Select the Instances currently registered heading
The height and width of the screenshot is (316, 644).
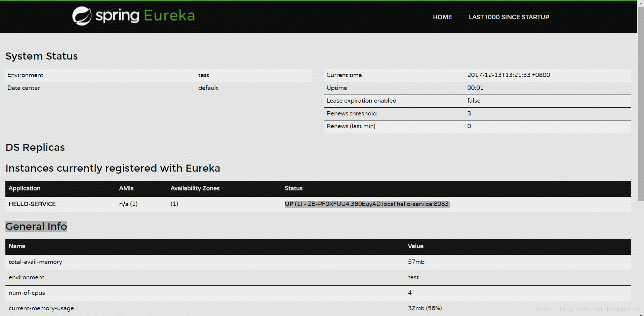113,168
